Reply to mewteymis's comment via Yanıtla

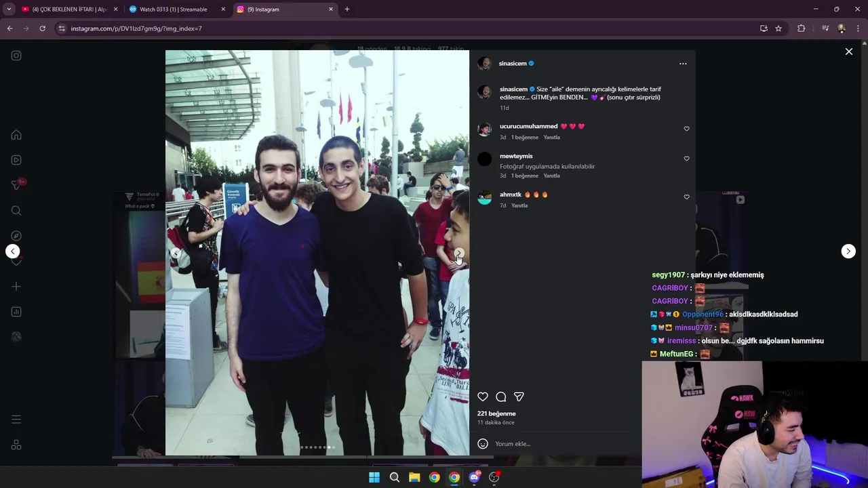[x=551, y=176]
